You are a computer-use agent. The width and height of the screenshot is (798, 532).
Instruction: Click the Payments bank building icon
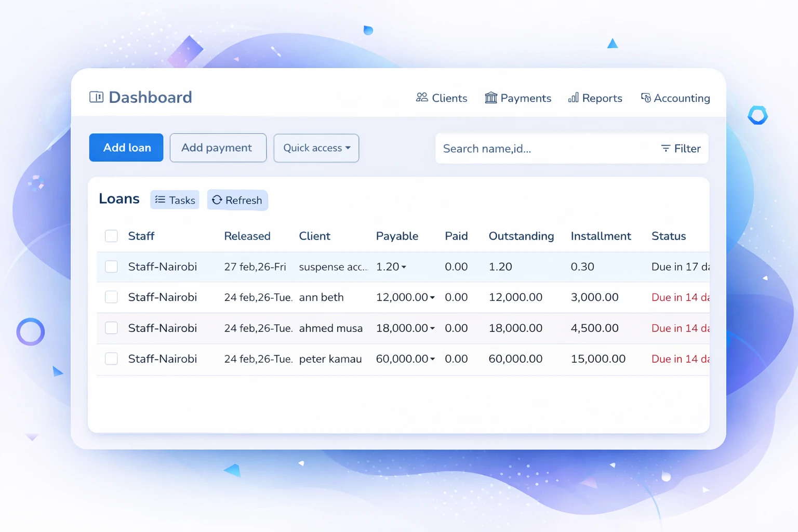[x=490, y=98]
